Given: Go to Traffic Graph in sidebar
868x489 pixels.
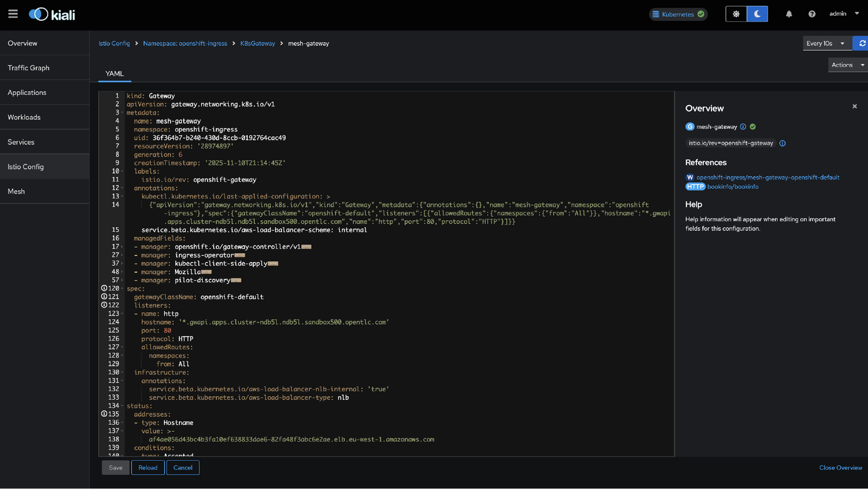Looking at the screenshot, I should (29, 68).
